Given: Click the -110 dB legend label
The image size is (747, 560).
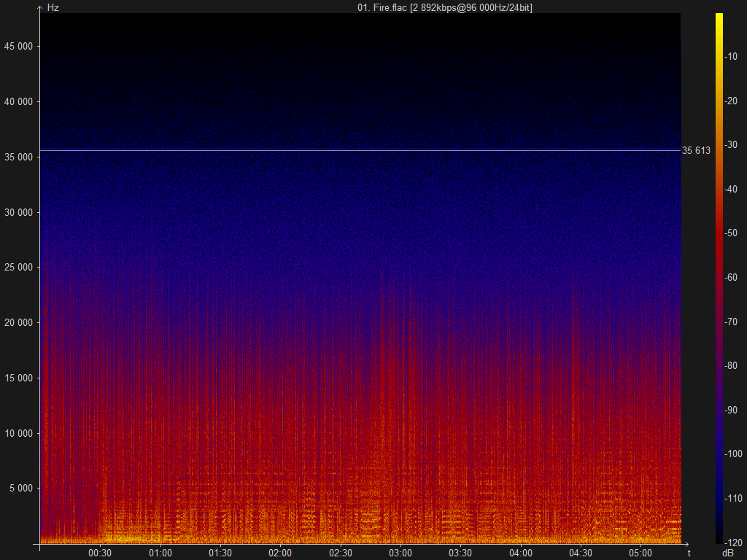Looking at the screenshot, I should 733,498.
